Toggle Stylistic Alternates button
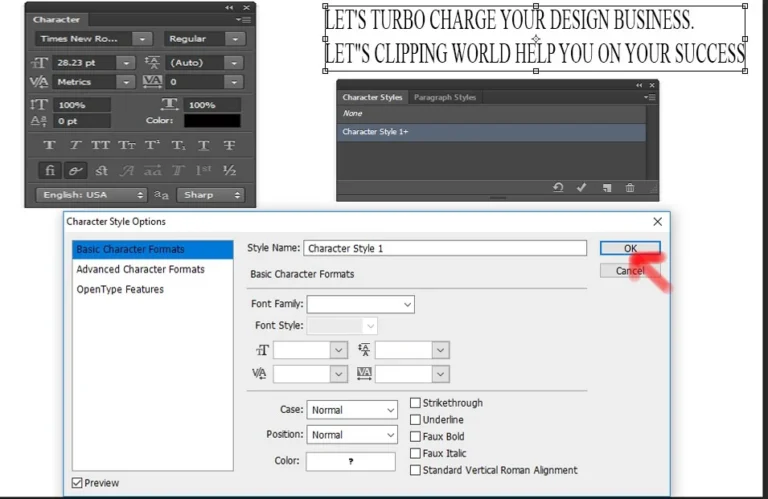 (x=152, y=170)
